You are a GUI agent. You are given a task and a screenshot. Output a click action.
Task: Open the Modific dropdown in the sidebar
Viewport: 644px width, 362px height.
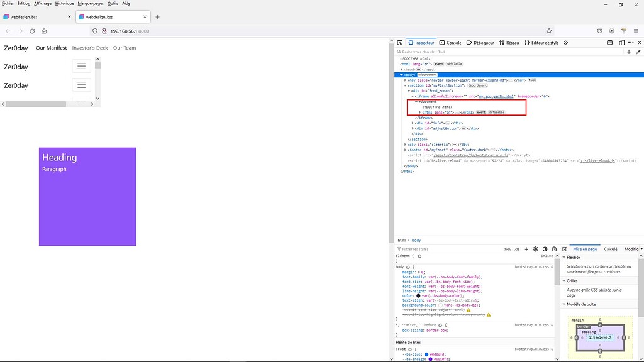pyautogui.click(x=634, y=248)
